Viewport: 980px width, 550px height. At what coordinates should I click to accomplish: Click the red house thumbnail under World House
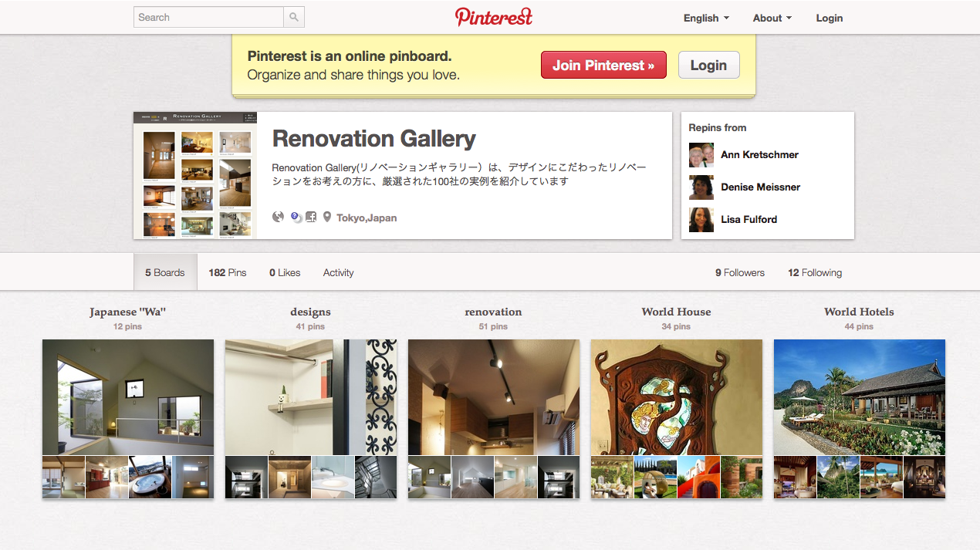pos(698,477)
